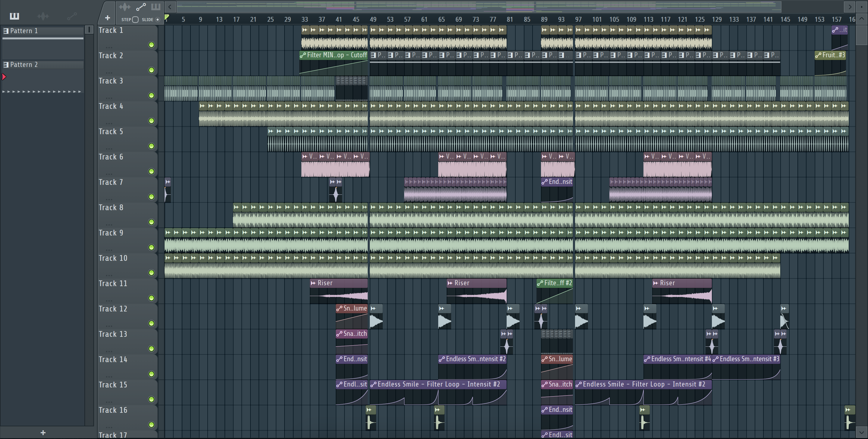Click the vertical playlist scrollbar thumb

pyautogui.click(x=862, y=35)
